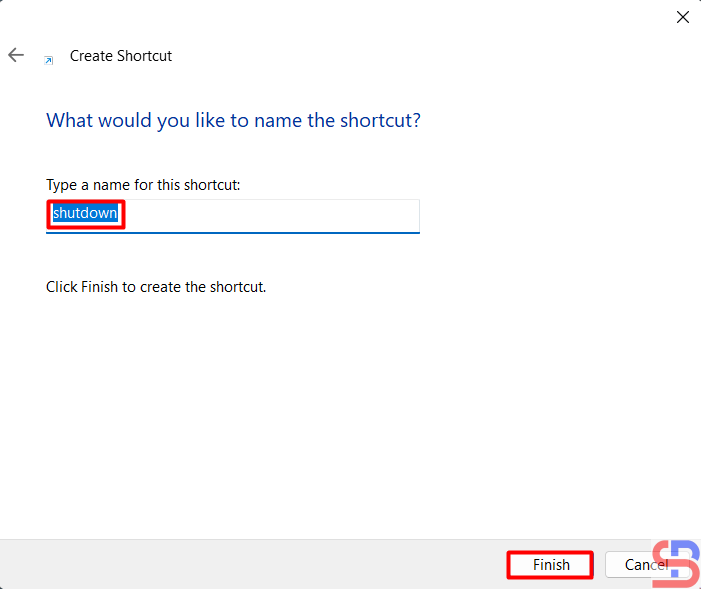Click the 'Create Shortcut' title text

point(121,56)
